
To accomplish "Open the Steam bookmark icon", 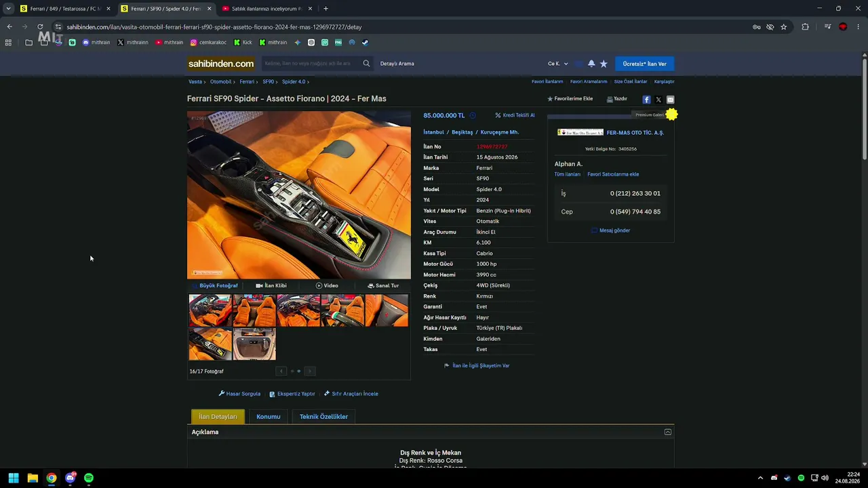I will (x=365, y=42).
